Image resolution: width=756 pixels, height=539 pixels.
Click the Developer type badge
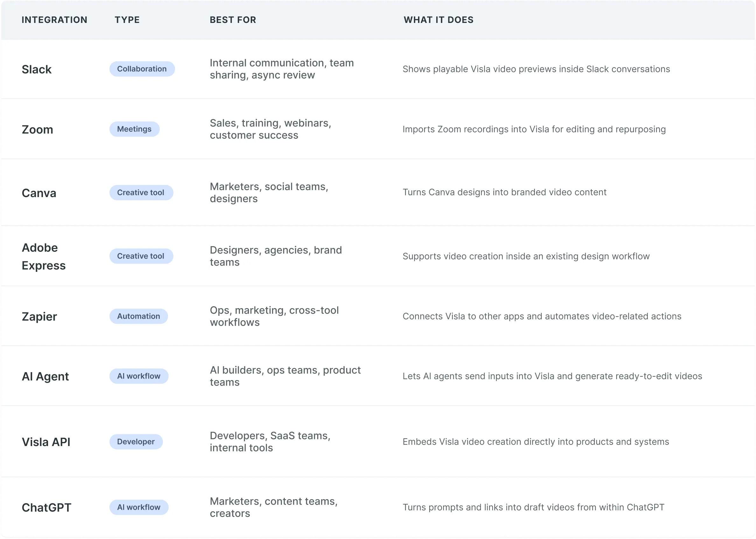(x=136, y=442)
